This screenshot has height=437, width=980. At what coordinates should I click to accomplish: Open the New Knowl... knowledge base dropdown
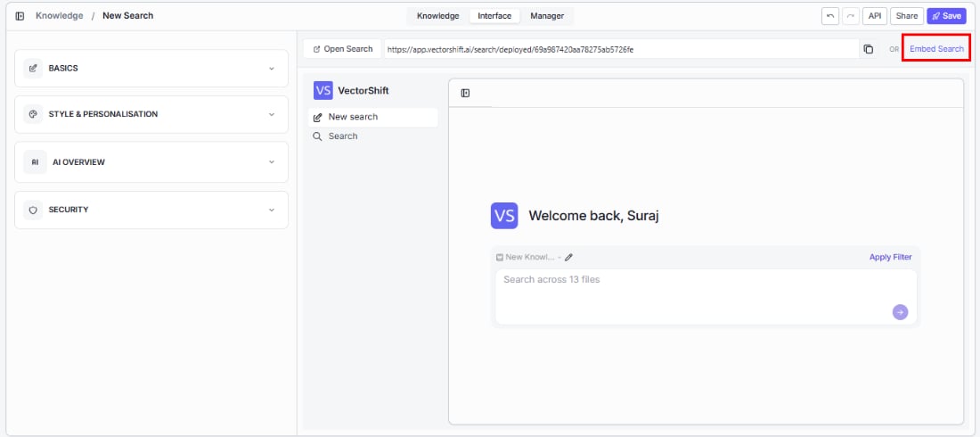(x=528, y=257)
